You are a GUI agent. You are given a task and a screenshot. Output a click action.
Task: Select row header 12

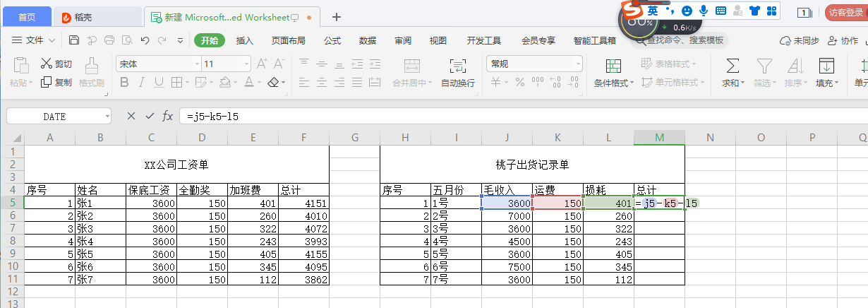pos(12,292)
